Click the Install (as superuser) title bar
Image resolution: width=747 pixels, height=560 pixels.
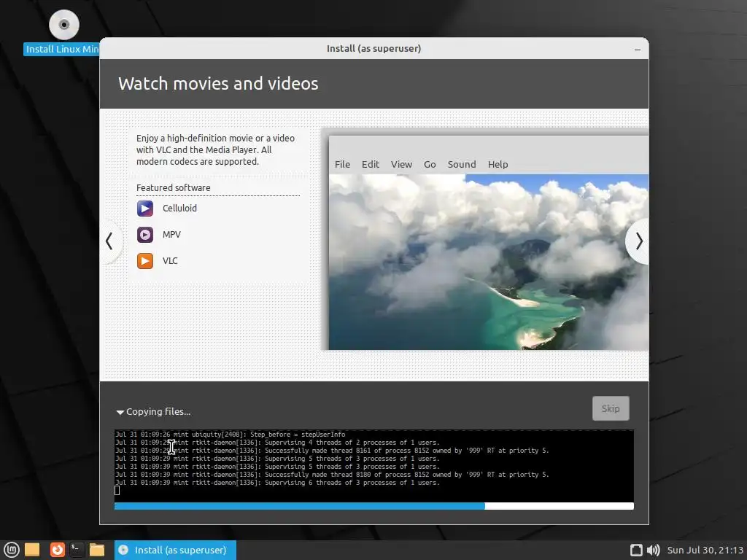374,49
